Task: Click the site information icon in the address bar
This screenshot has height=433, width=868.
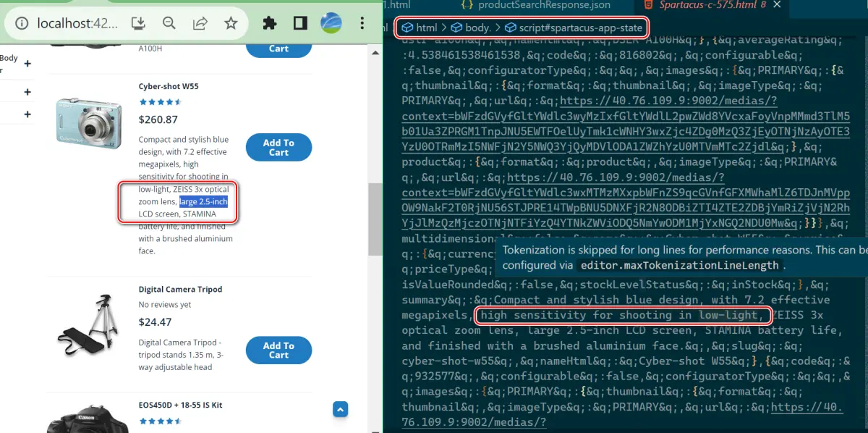Action: pos(22,23)
